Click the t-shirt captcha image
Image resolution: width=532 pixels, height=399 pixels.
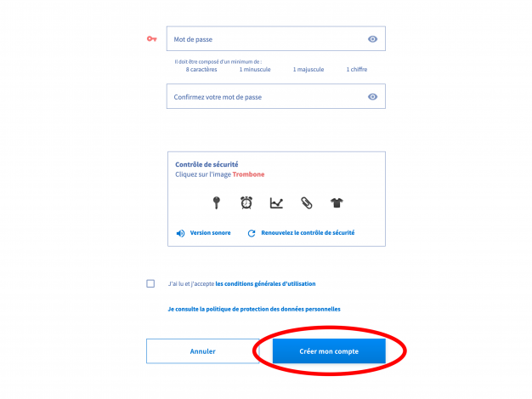click(337, 202)
